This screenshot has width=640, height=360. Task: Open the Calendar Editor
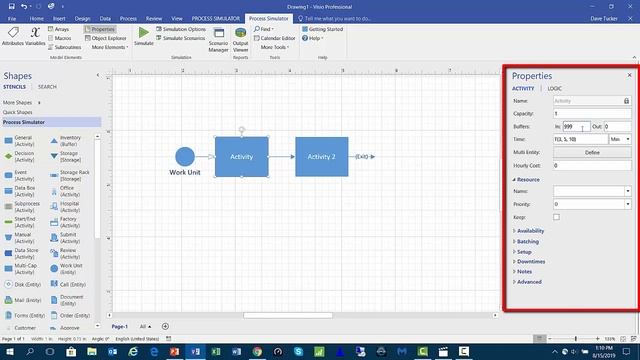tap(274, 38)
